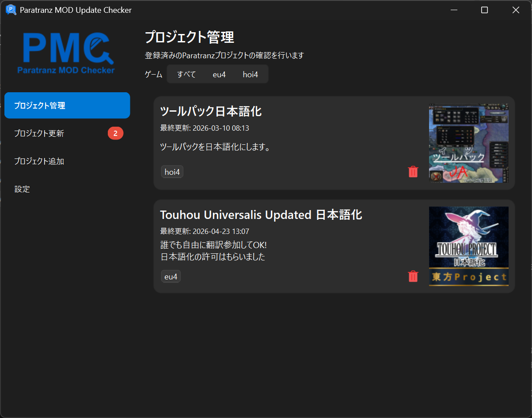Viewport: 532px width, 418px height.
Task: Click the 日本語化の許可はもらいました text
Action: click(x=213, y=257)
